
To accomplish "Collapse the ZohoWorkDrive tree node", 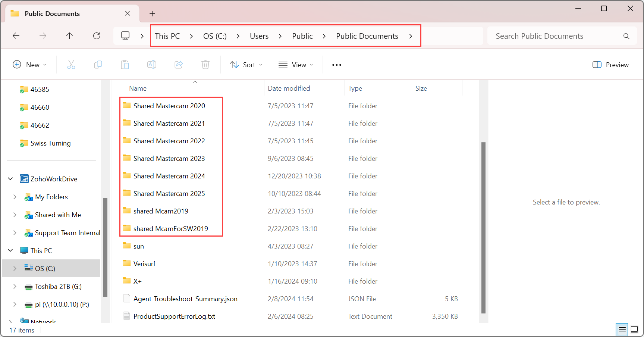I will pos(10,179).
